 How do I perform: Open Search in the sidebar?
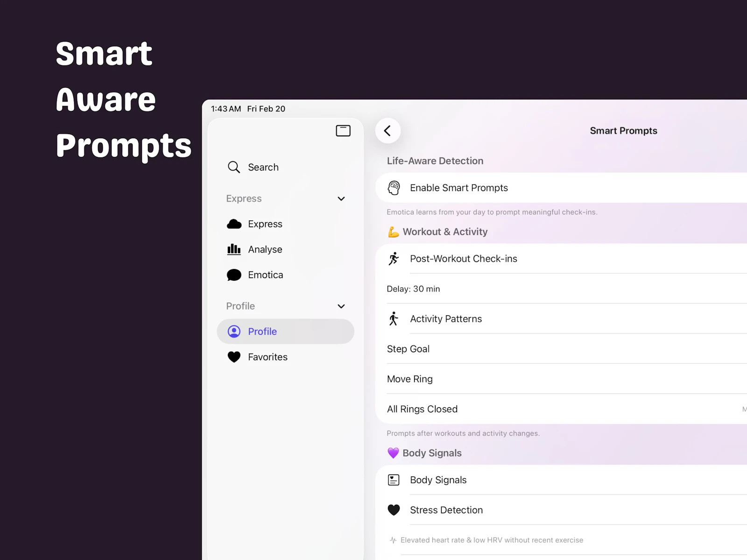(285, 167)
